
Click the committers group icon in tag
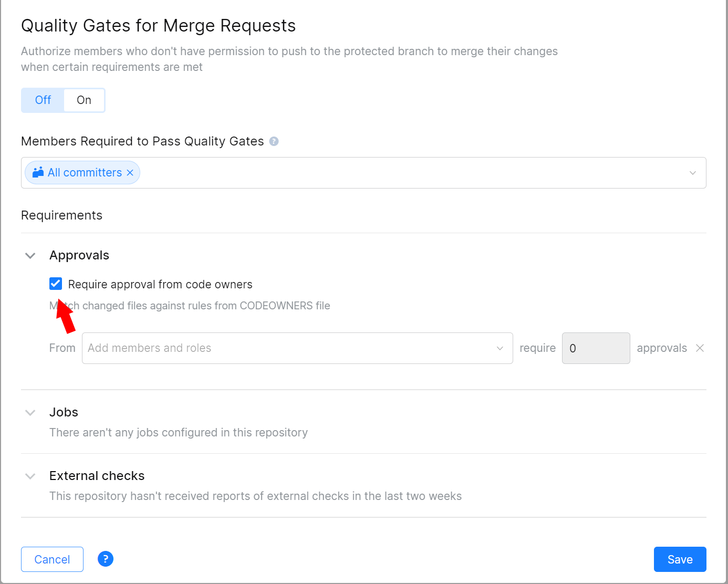(38, 172)
